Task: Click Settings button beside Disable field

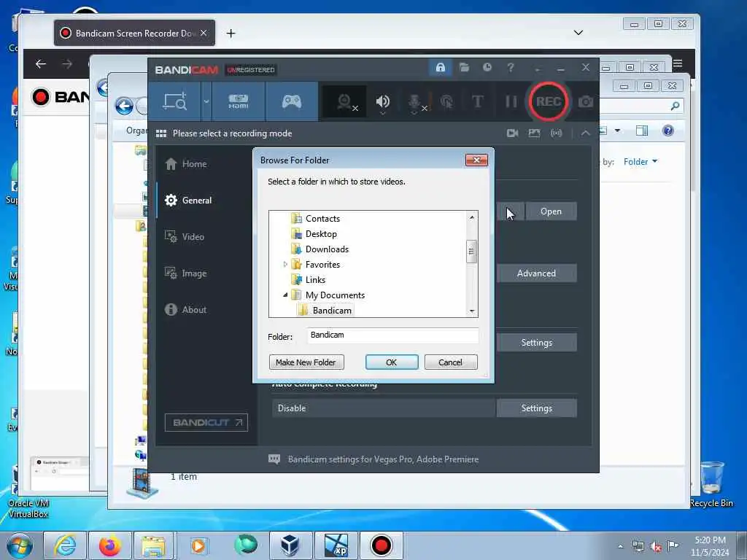Action: coord(536,408)
